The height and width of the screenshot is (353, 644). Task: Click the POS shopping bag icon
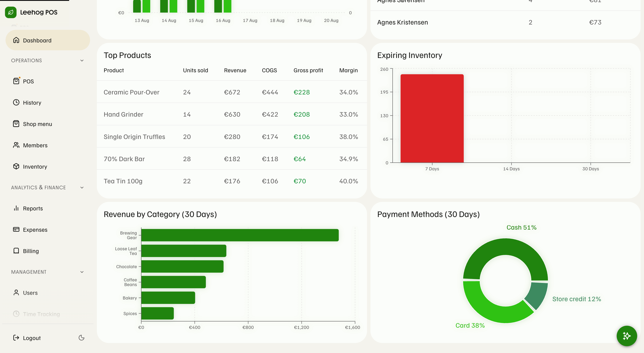[16, 81]
